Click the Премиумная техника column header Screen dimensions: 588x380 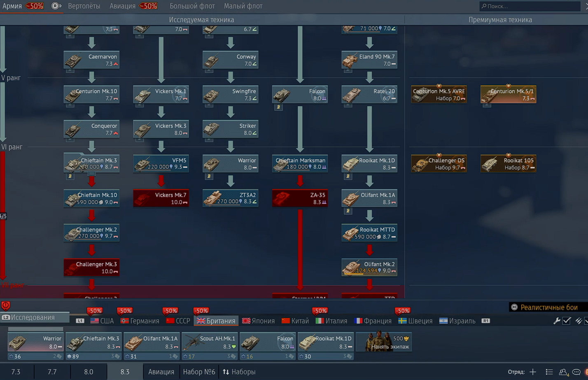(x=500, y=20)
